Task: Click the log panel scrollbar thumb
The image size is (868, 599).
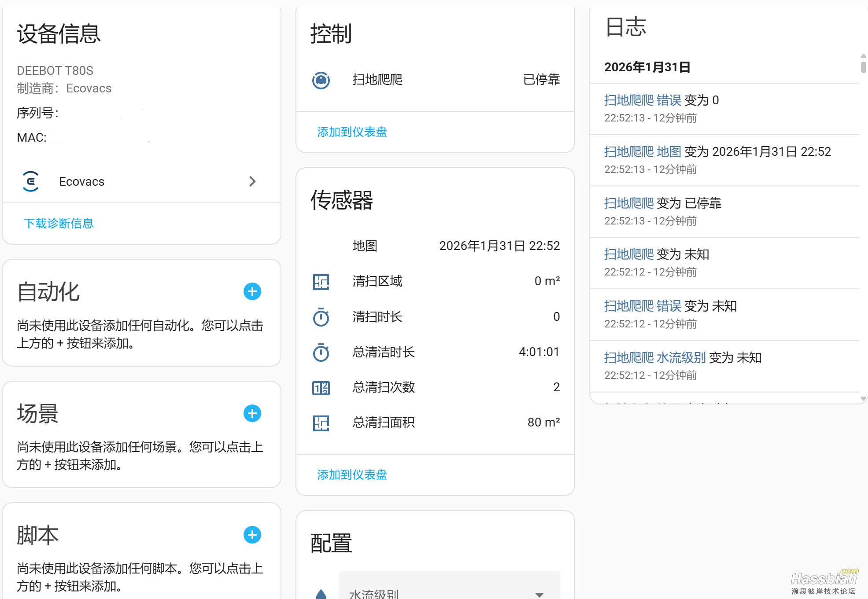Action: [x=863, y=67]
